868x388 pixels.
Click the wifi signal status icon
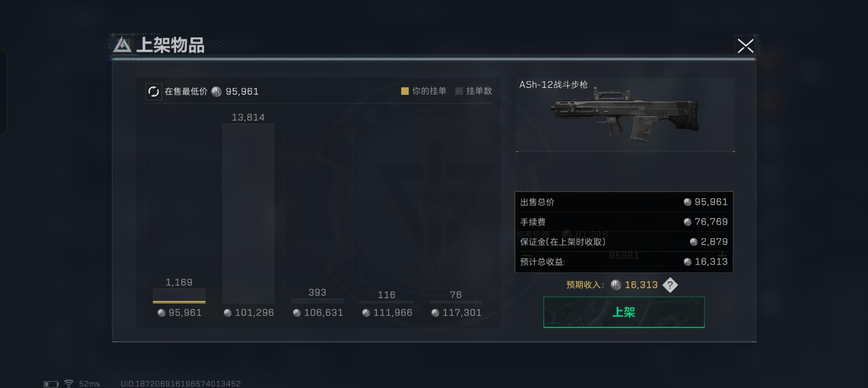pyautogui.click(x=69, y=383)
